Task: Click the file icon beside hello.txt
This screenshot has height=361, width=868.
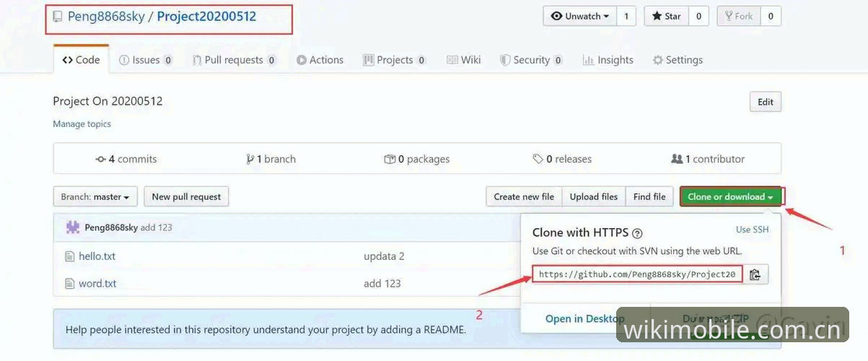Action: [70, 256]
